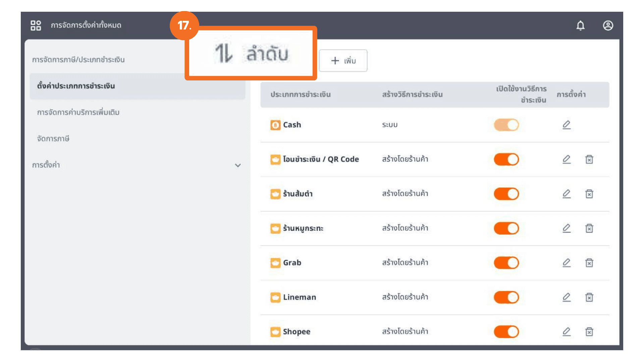Delete the Shopee payment type

[x=589, y=332]
